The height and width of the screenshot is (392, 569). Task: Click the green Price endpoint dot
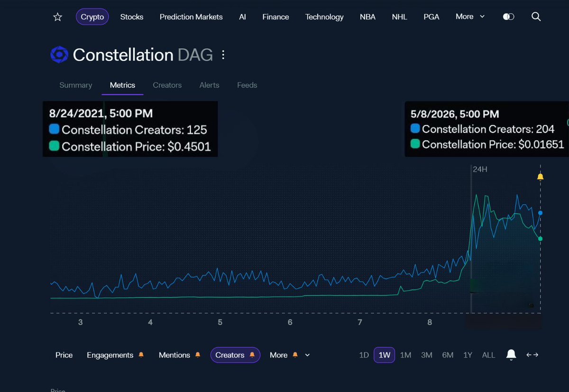[x=540, y=238]
